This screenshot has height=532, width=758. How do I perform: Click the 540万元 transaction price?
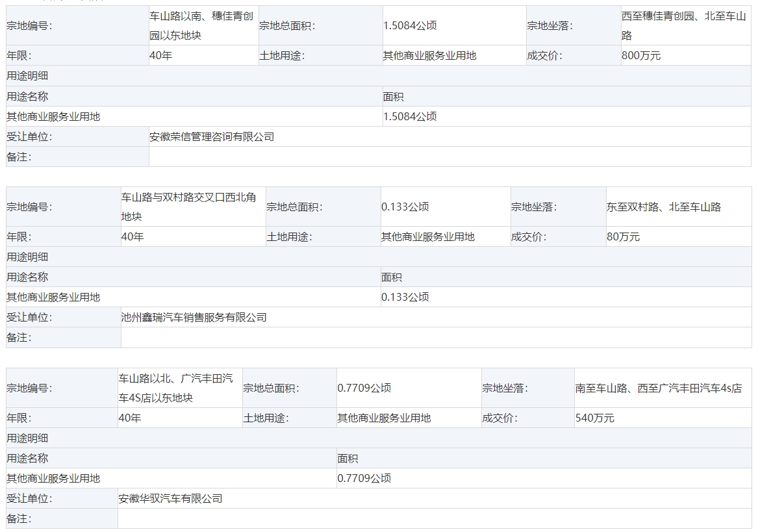pyautogui.click(x=594, y=418)
